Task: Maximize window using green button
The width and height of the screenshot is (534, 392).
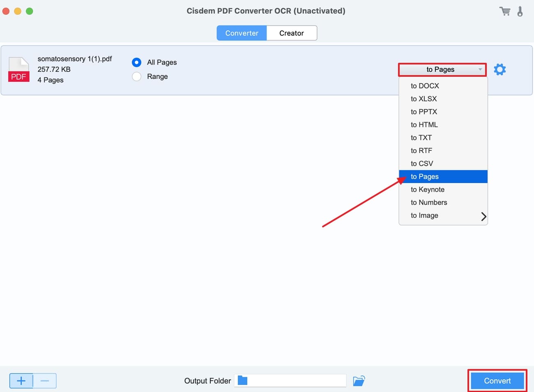Action: 30,11
